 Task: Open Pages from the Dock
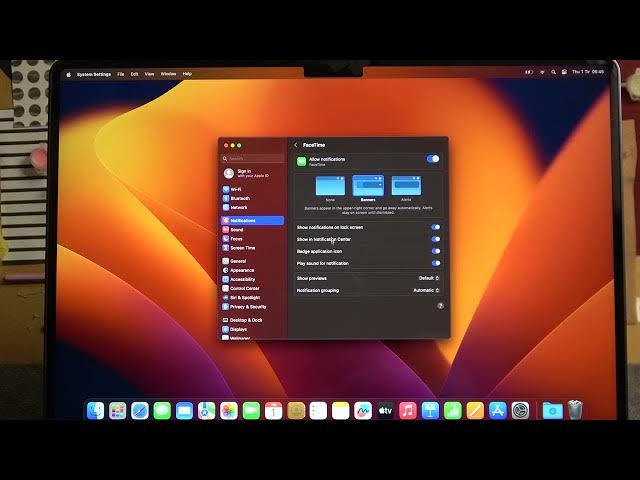475,410
